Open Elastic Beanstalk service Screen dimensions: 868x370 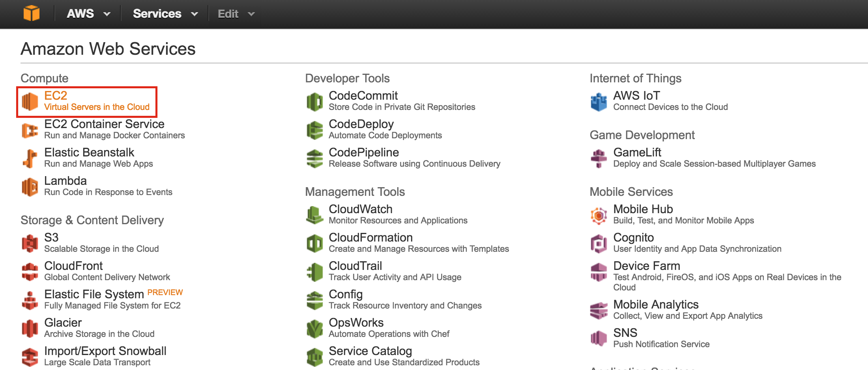pyautogui.click(x=89, y=152)
